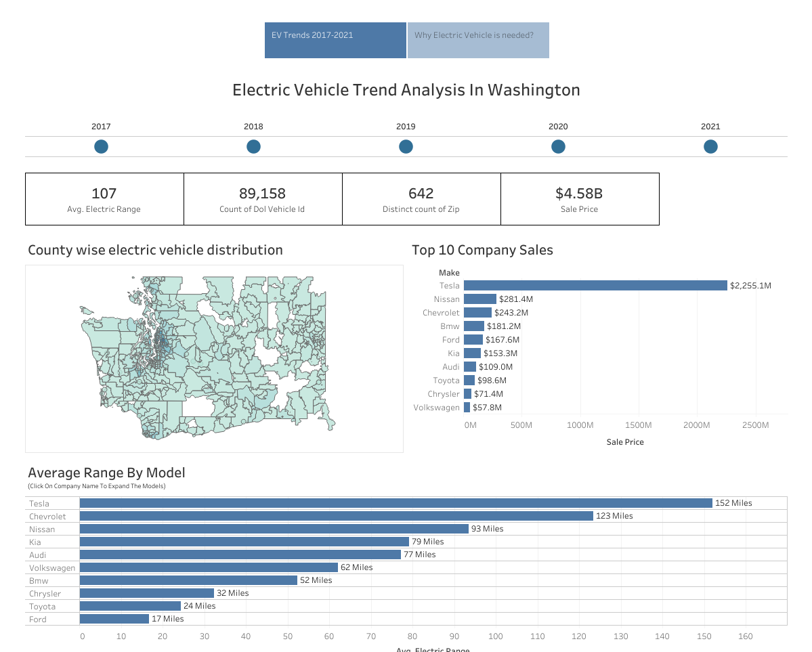Image resolution: width=812 pixels, height=652 pixels.
Task: Select Chrysler sales bar $71.4M
Action: click(x=467, y=394)
